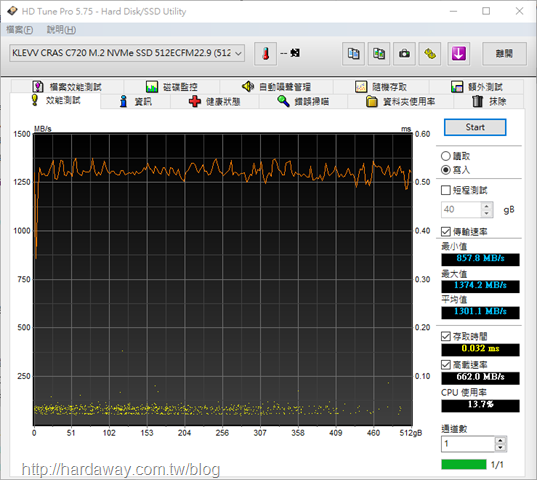Click the copy info to clipboard icon

click(353, 54)
